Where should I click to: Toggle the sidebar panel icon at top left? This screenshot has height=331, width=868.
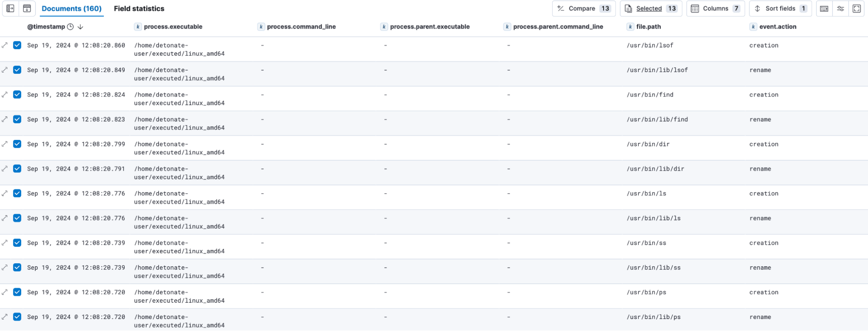point(10,8)
